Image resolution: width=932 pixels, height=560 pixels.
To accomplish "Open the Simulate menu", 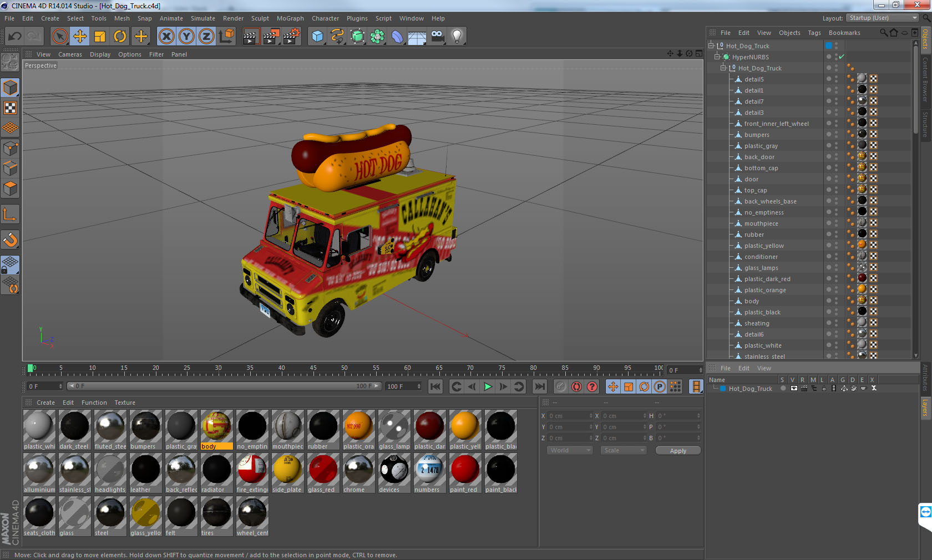I will click(x=203, y=18).
